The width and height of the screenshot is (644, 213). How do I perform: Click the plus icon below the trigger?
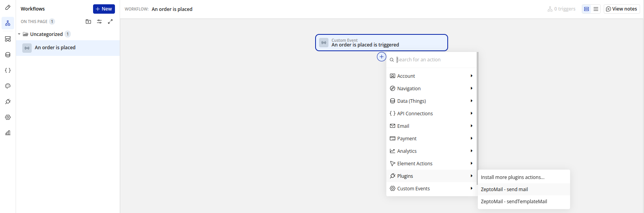(382, 57)
